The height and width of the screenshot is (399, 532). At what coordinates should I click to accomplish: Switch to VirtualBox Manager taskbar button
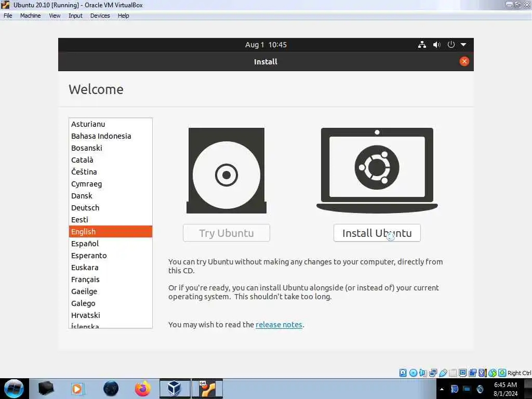tap(175, 389)
